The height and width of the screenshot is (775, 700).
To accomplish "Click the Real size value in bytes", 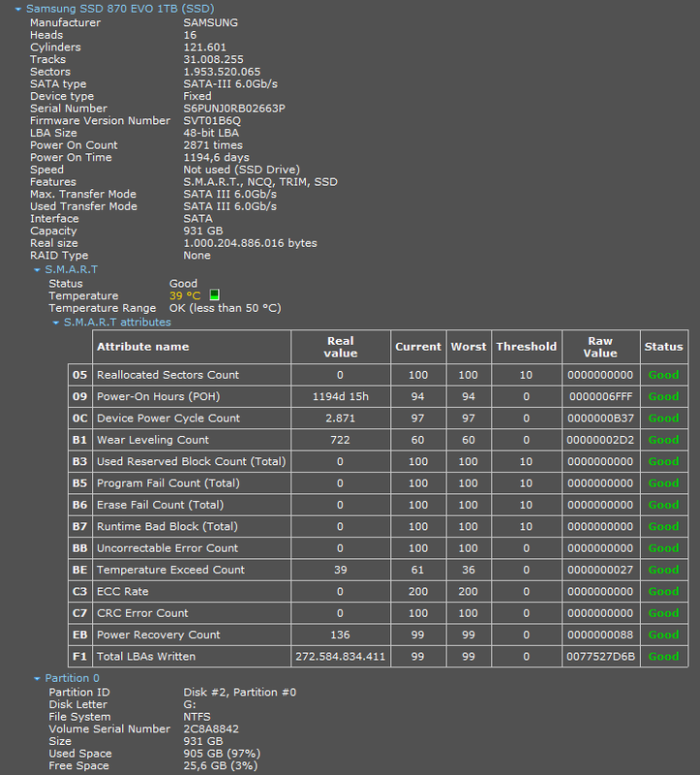I will pyautogui.click(x=250, y=243).
